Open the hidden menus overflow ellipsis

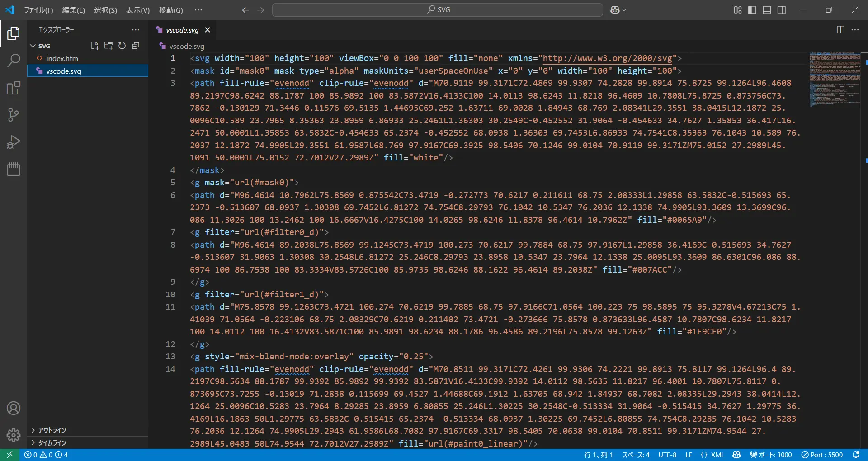pyautogui.click(x=198, y=10)
